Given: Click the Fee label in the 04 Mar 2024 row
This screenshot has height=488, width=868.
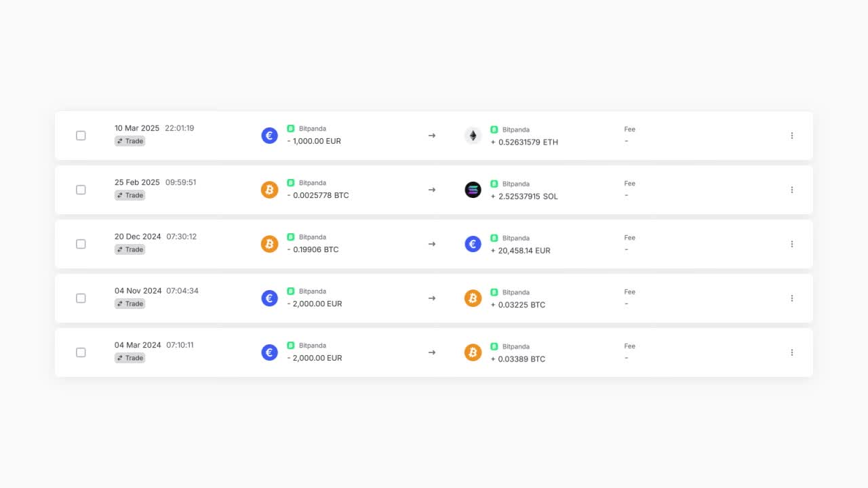Looking at the screenshot, I should tap(630, 346).
